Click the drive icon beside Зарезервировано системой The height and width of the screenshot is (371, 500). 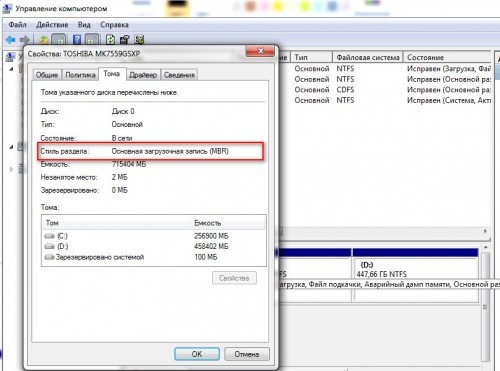click(x=49, y=257)
